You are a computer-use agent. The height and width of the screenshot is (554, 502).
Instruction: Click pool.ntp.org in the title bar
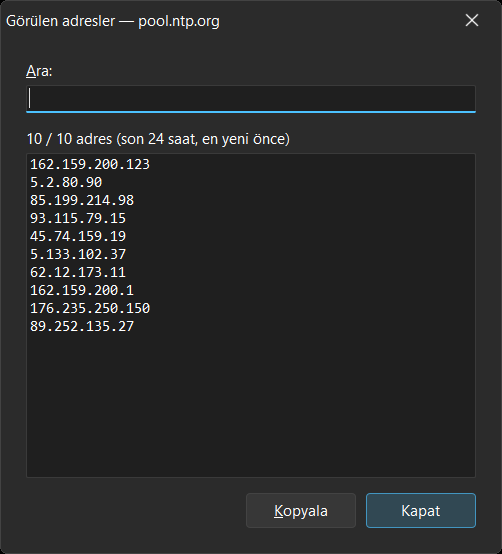click(179, 21)
